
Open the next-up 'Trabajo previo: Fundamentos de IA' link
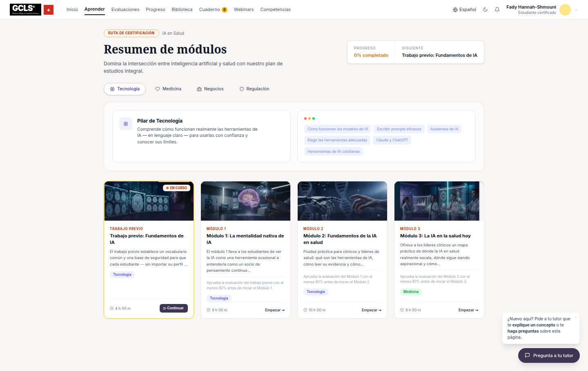[x=439, y=55]
